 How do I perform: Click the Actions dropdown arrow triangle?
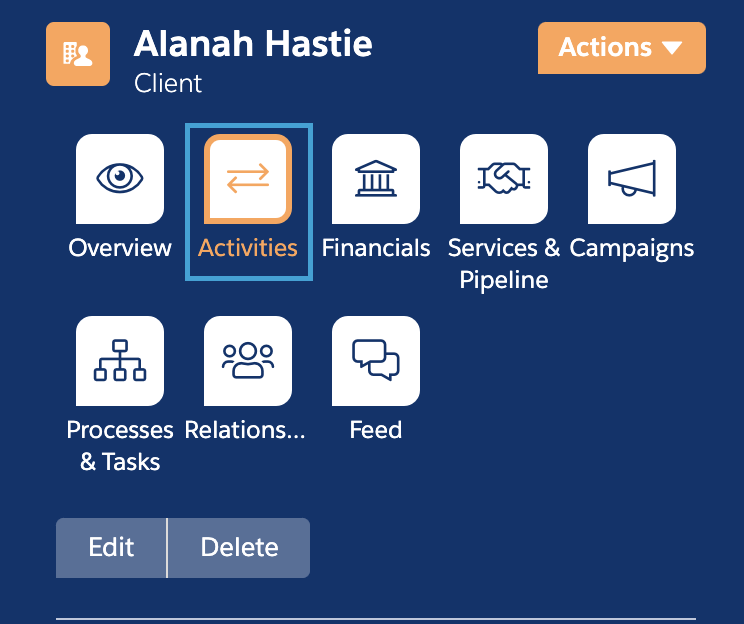(672, 47)
